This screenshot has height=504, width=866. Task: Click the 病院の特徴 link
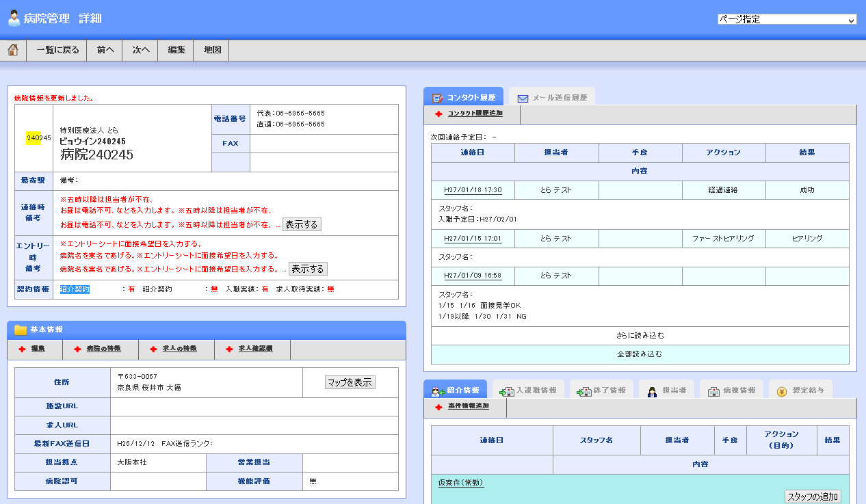(103, 349)
